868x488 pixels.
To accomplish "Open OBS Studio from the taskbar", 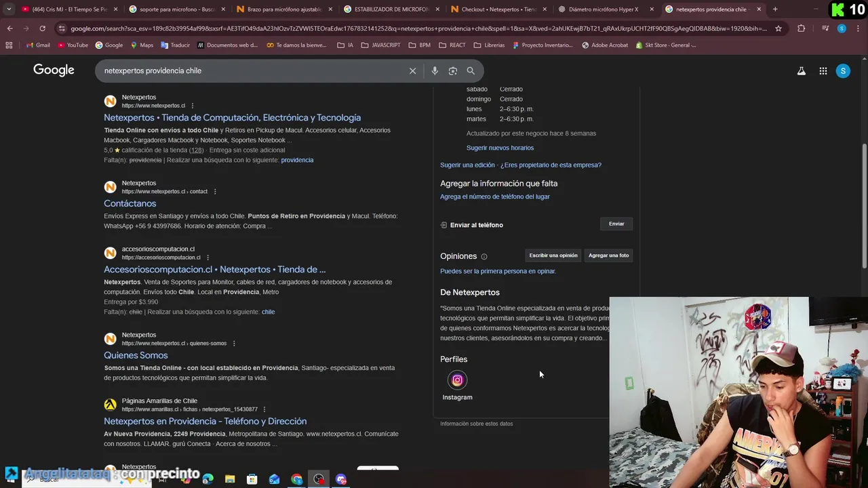I will (319, 479).
